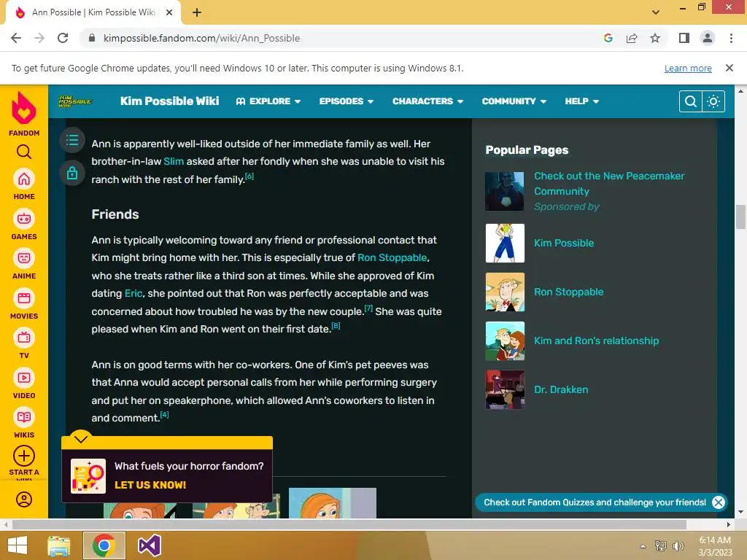
Task: Reload the current page
Action: [x=63, y=38]
